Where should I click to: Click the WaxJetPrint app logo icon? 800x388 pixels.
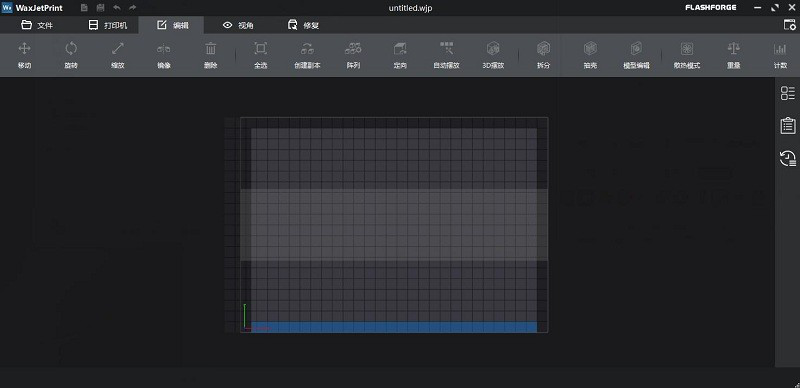coord(7,8)
